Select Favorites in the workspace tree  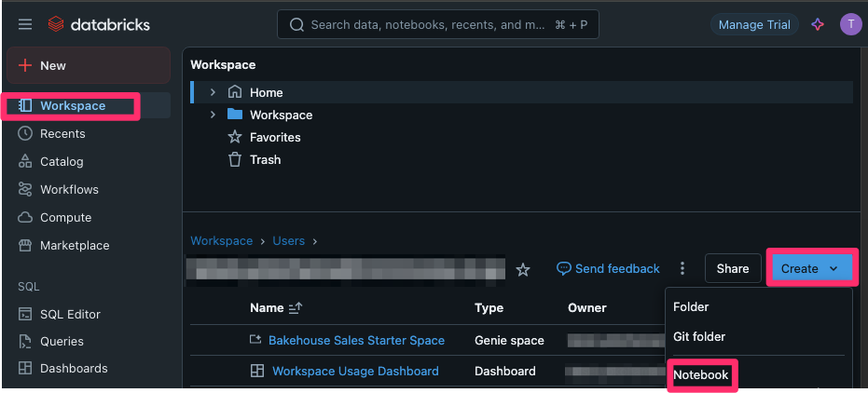click(275, 137)
